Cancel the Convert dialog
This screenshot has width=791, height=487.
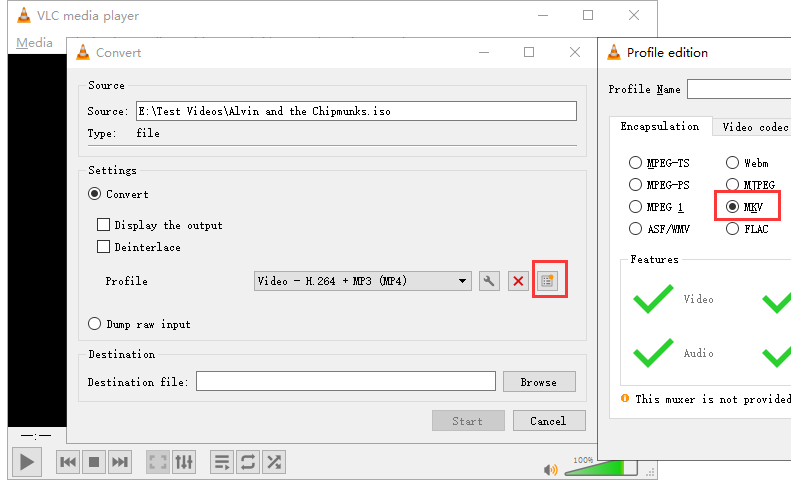(549, 421)
